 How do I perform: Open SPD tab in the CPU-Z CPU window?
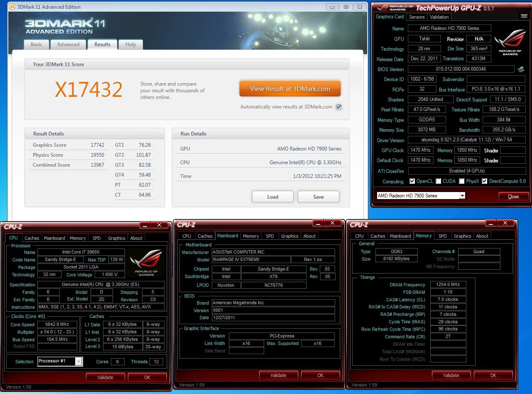(97, 238)
